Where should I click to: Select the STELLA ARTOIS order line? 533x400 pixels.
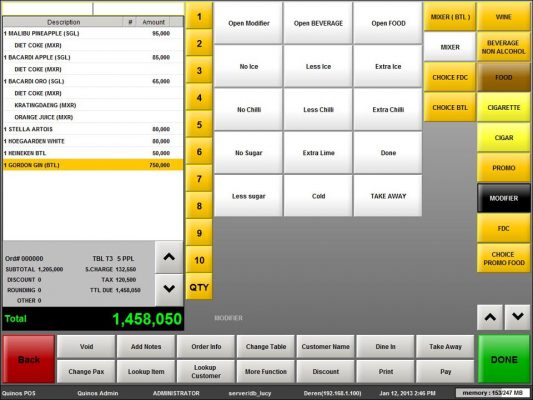pos(93,129)
